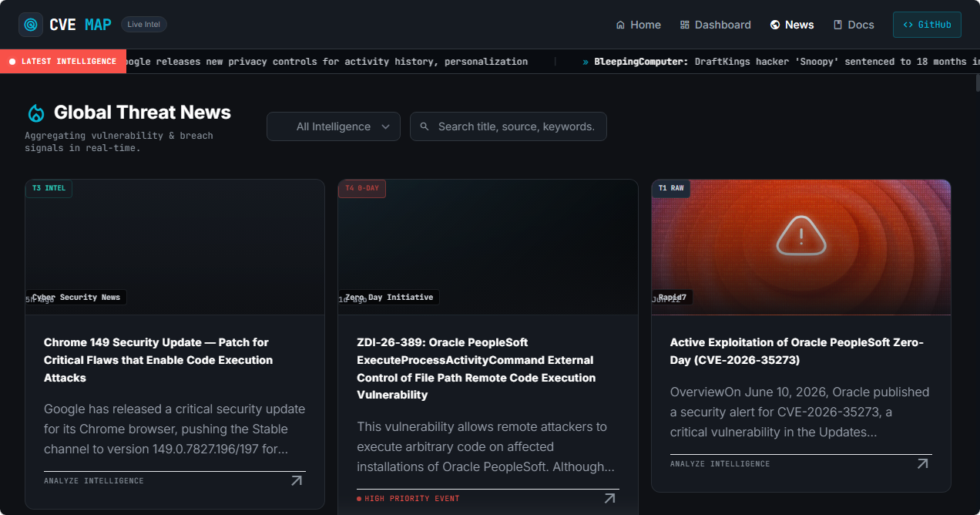Image resolution: width=980 pixels, height=515 pixels.
Task: Click the Home house icon
Action: 620,25
